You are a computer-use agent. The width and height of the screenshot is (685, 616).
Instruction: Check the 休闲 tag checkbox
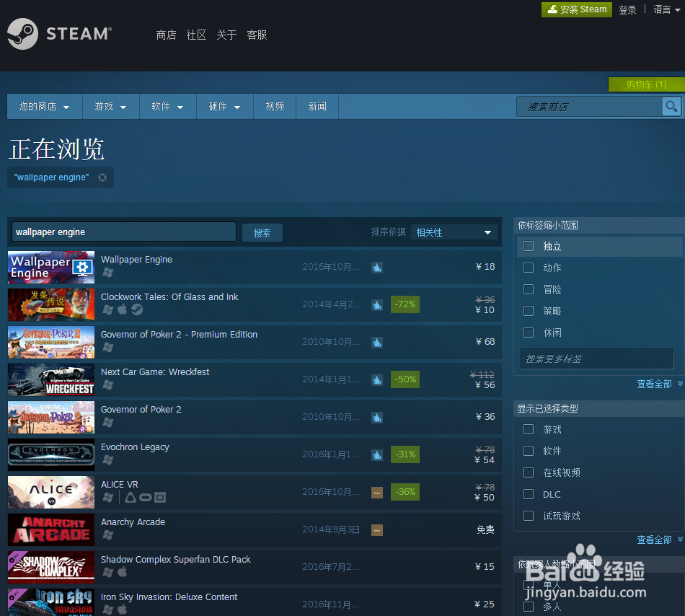(x=529, y=333)
